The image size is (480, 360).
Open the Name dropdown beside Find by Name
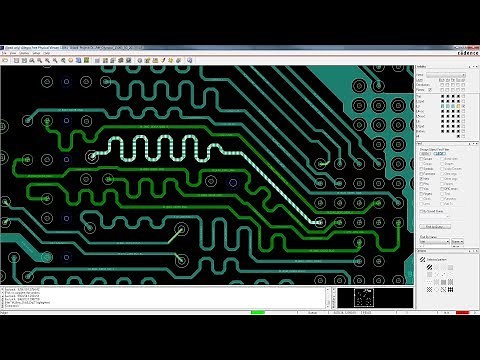pyautogui.click(x=457, y=241)
